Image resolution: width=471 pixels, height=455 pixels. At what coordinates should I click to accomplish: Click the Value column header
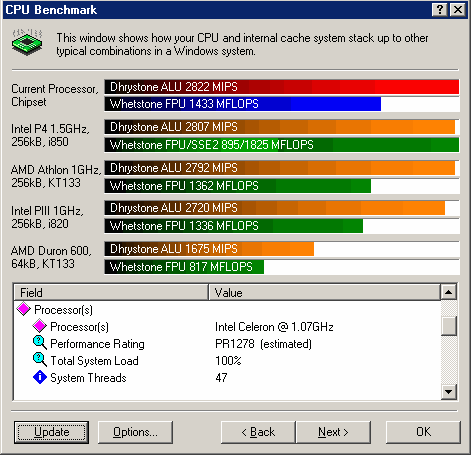click(324, 292)
